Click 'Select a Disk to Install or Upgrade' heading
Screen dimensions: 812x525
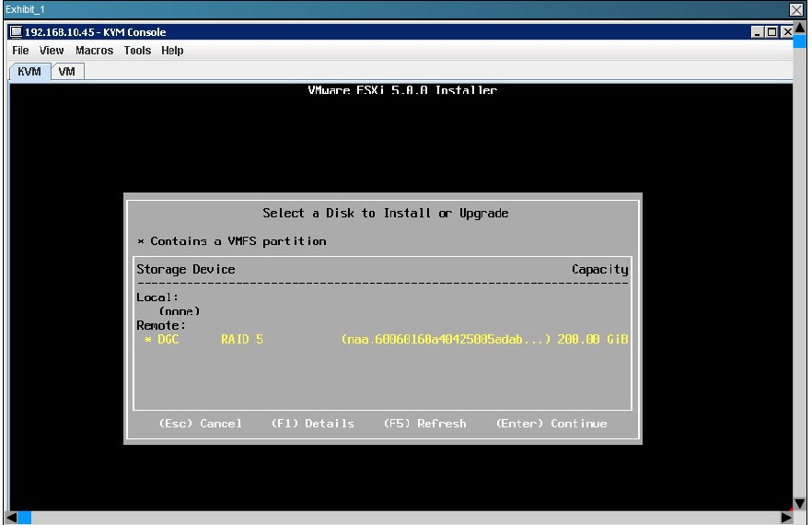tap(385, 214)
